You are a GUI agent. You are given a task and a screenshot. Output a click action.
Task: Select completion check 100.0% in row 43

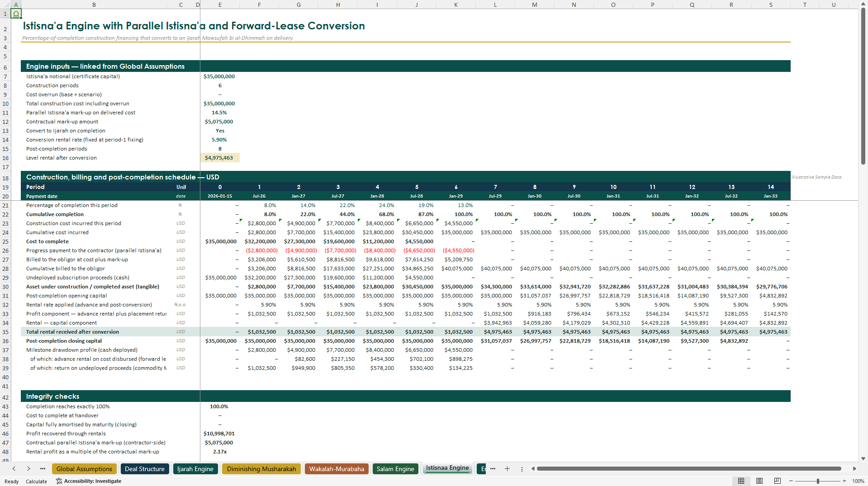click(x=220, y=406)
